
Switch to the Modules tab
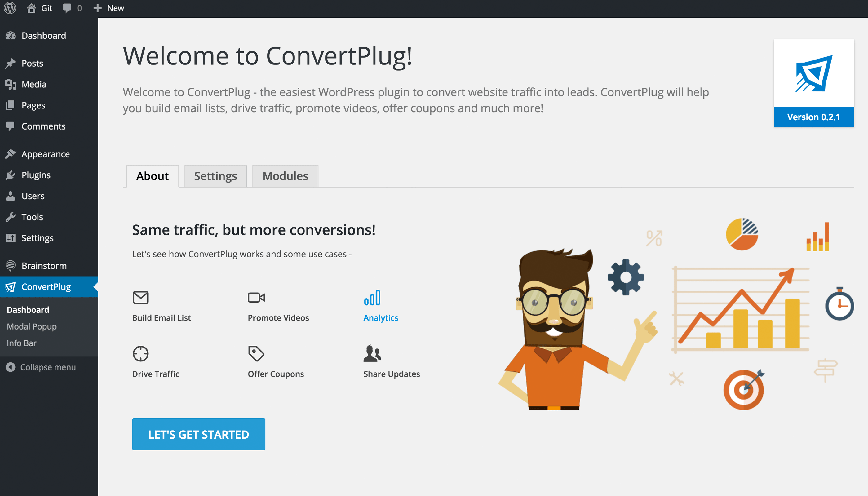(285, 176)
